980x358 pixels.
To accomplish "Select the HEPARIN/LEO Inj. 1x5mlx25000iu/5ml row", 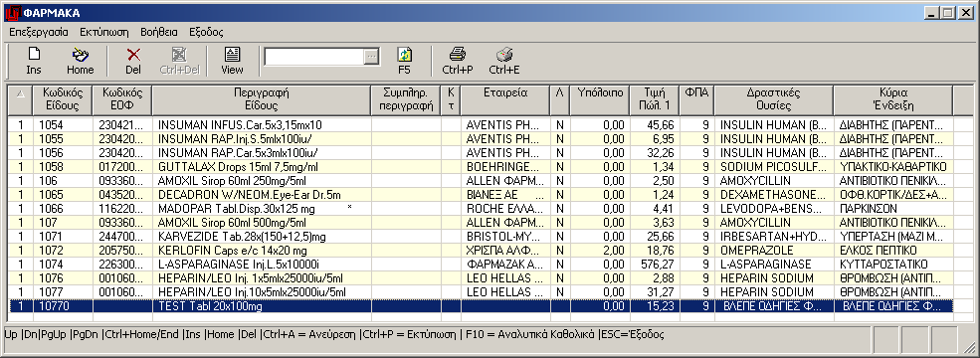I will (481, 278).
